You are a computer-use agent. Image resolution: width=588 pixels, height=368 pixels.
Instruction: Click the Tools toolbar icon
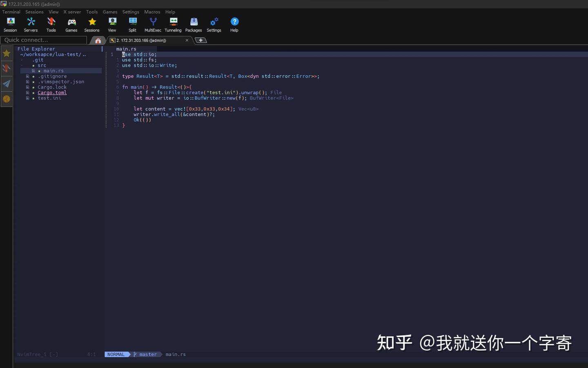coord(51,25)
